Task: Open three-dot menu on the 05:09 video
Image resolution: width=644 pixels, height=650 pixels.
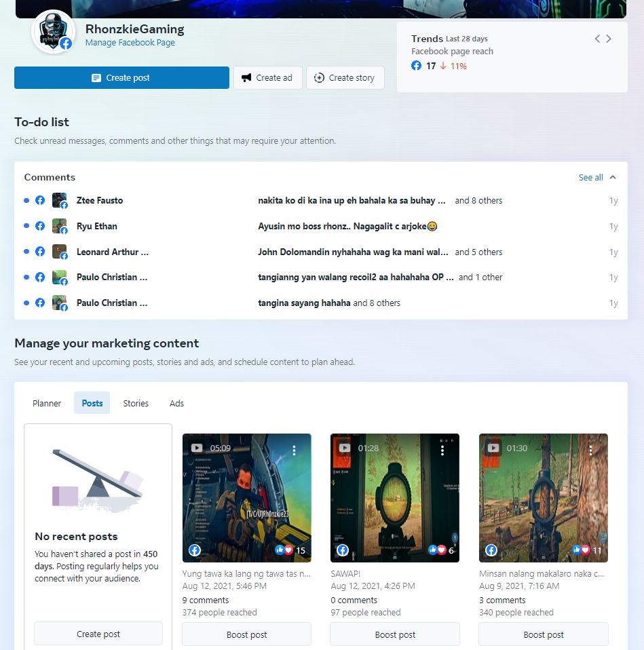Action: click(x=294, y=451)
